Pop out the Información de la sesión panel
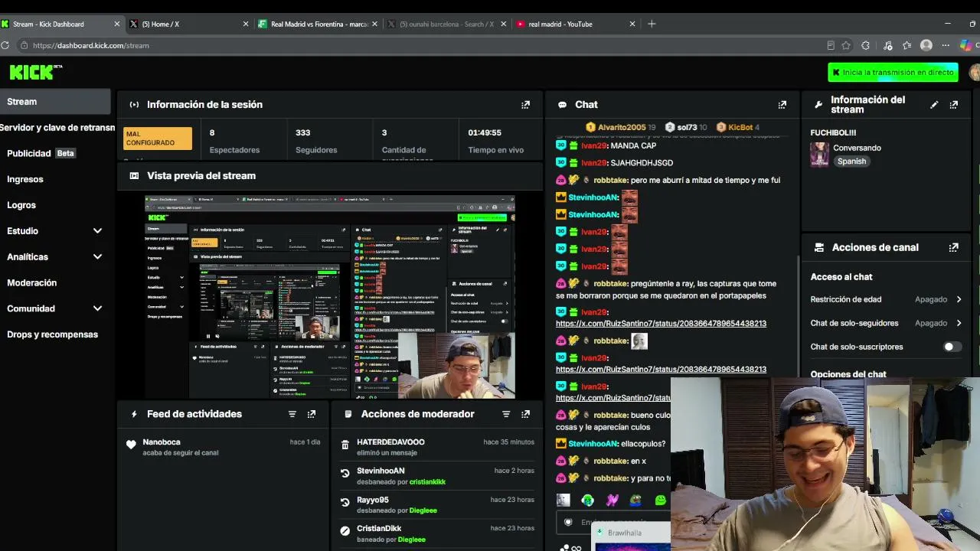Viewport: 980px width, 551px height. [525, 105]
